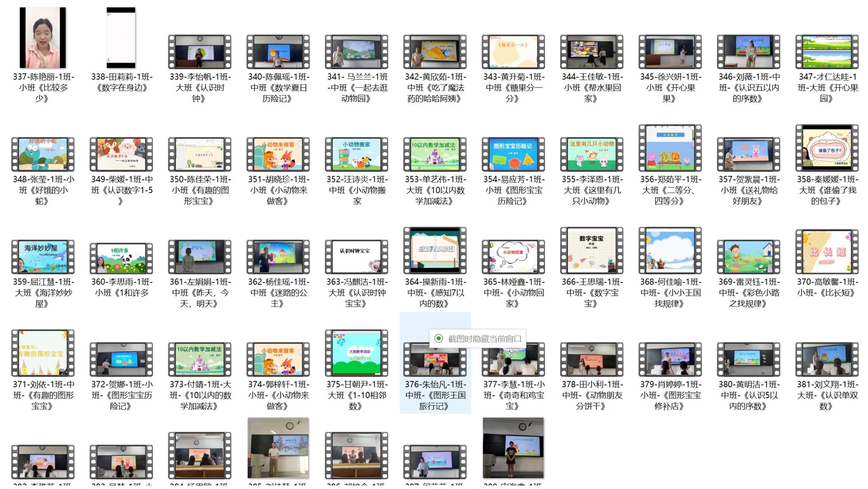The width and height of the screenshot is (868, 489).
Task: Select video 366-王思瑞 数字宝宝
Action: [x=591, y=251]
